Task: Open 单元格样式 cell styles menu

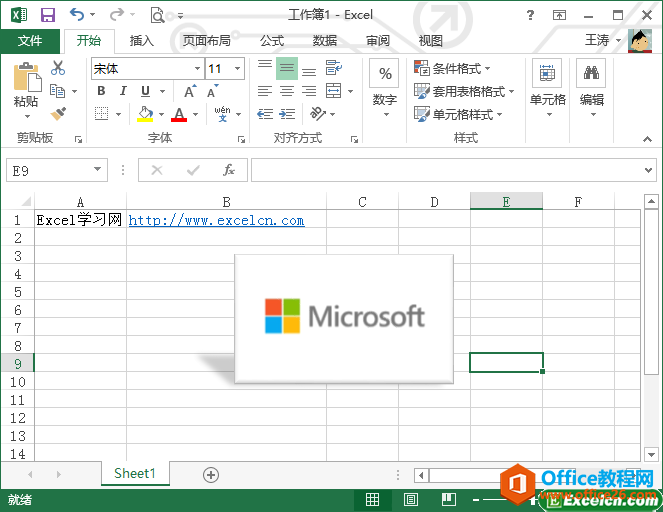Action: tap(458, 114)
